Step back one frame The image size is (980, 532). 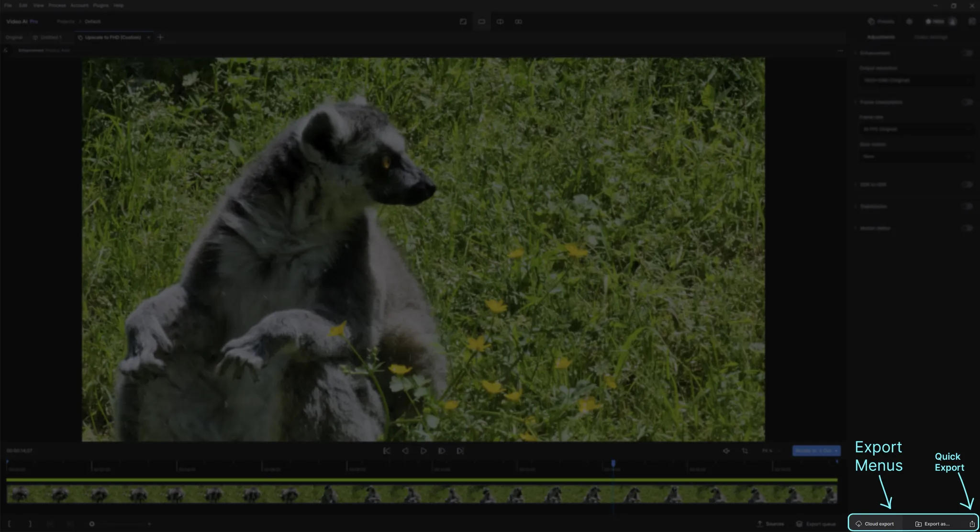click(x=405, y=451)
